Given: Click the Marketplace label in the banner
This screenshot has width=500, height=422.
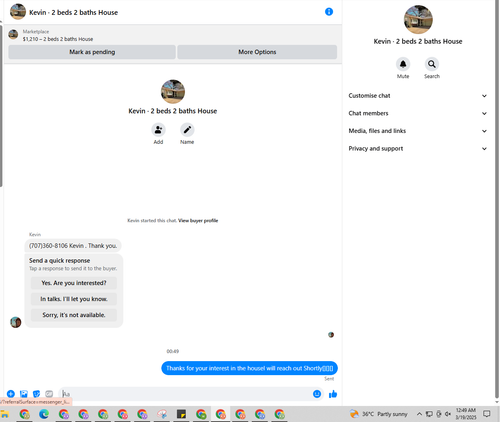Looking at the screenshot, I should [x=36, y=32].
